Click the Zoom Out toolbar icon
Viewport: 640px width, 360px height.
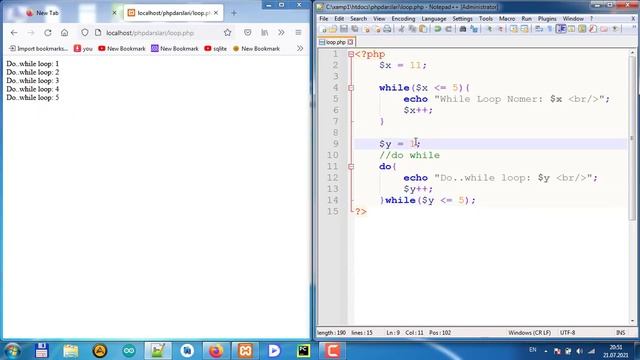coord(500,29)
